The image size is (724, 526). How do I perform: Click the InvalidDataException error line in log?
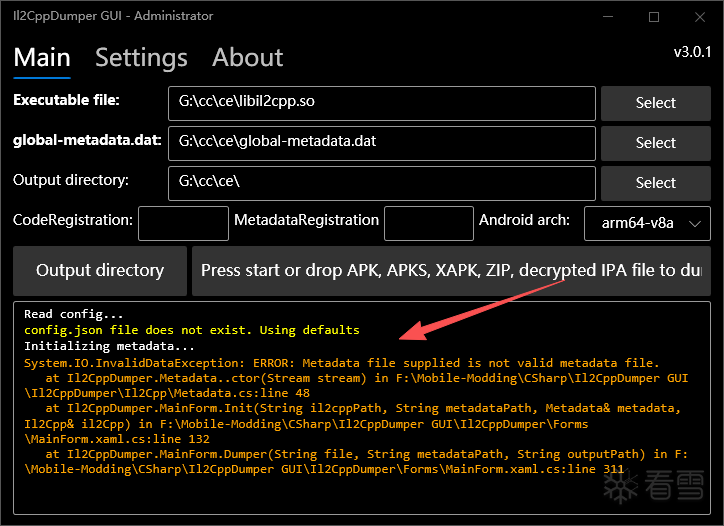[342, 363]
